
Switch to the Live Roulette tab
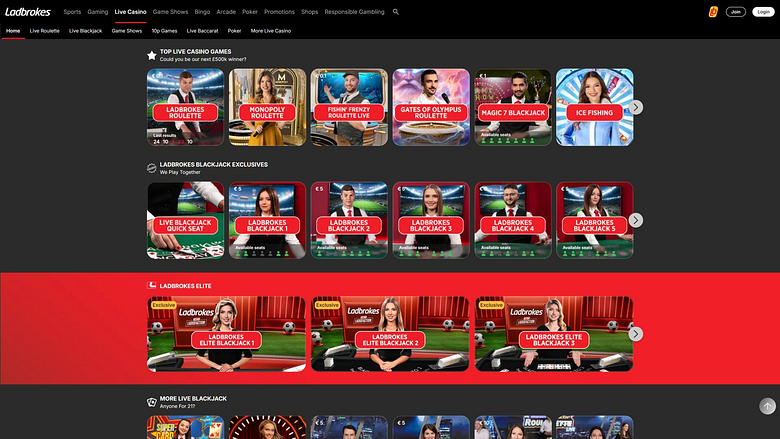pos(44,31)
